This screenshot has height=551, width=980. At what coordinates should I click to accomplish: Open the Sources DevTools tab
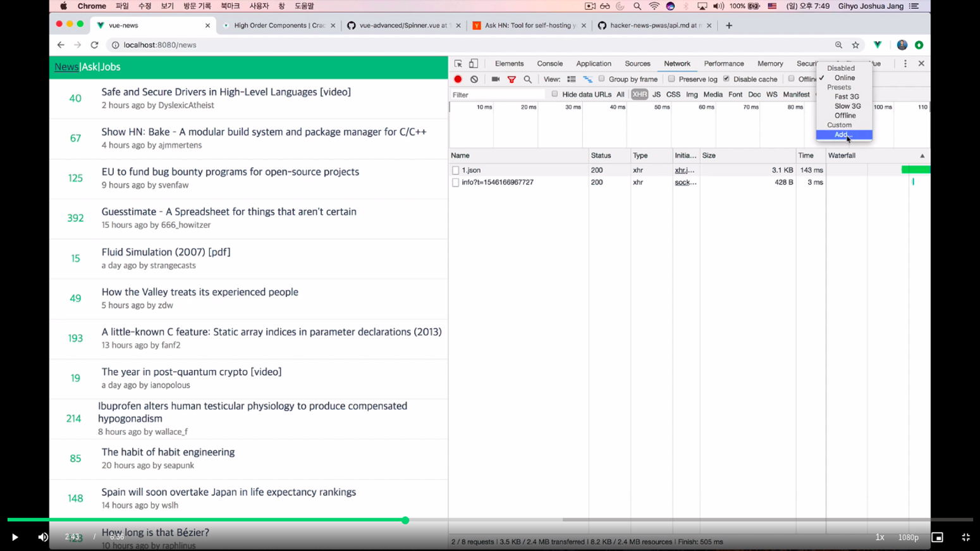pyautogui.click(x=637, y=64)
